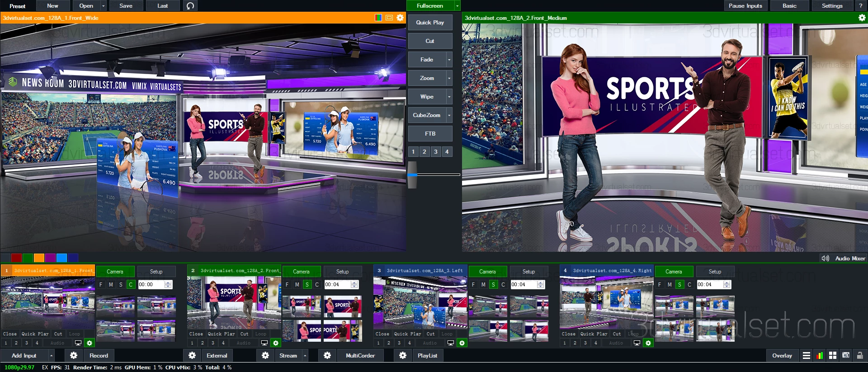Open preview window colour correction icon
Image resolution: width=868 pixels, height=372 pixels.
tap(378, 18)
